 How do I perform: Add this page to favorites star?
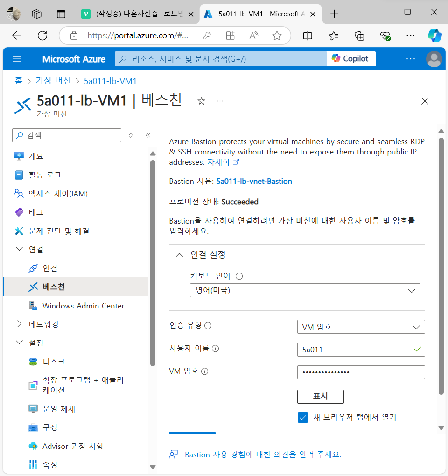click(x=277, y=35)
